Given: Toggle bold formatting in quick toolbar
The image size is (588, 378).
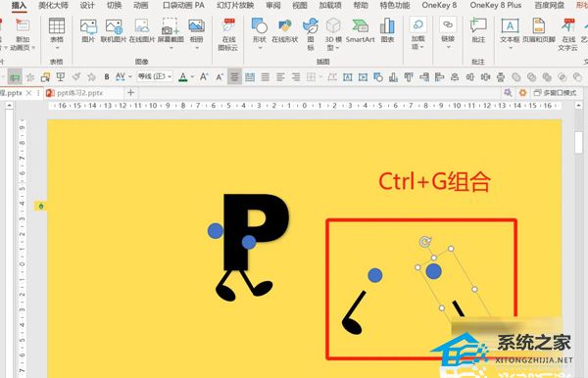Looking at the screenshot, I should pos(107,76).
